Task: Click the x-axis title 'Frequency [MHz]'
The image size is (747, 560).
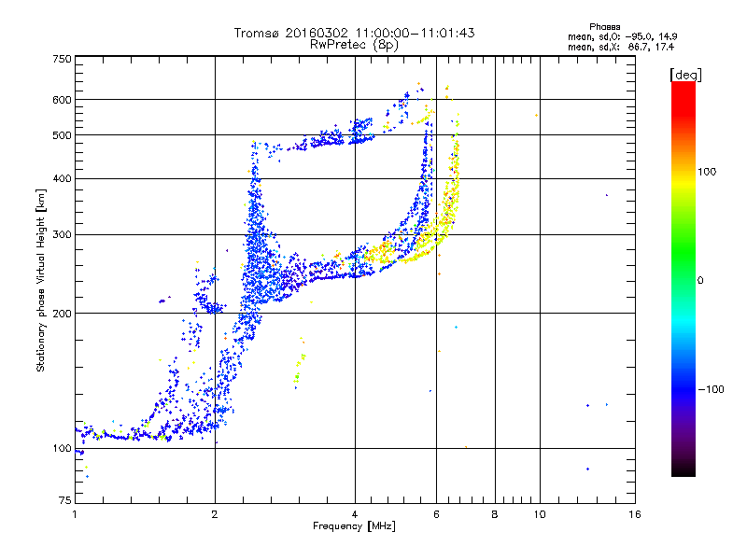Action: point(354,526)
